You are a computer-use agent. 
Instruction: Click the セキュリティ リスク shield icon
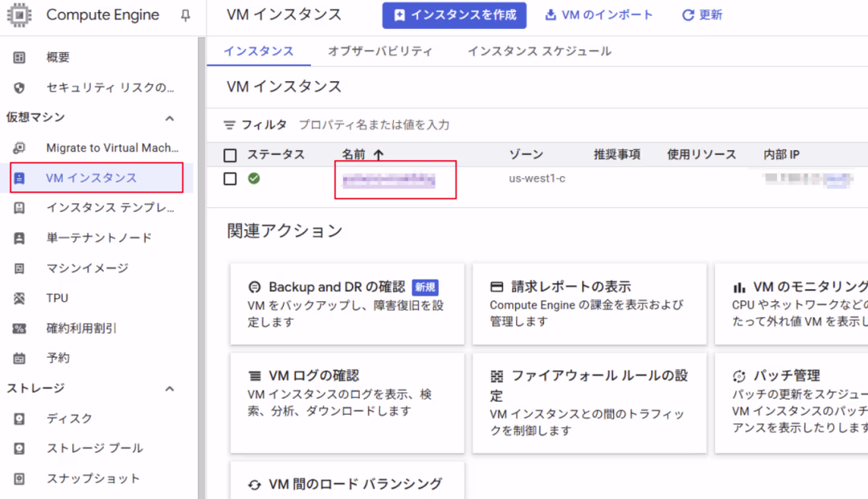(19, 88)
